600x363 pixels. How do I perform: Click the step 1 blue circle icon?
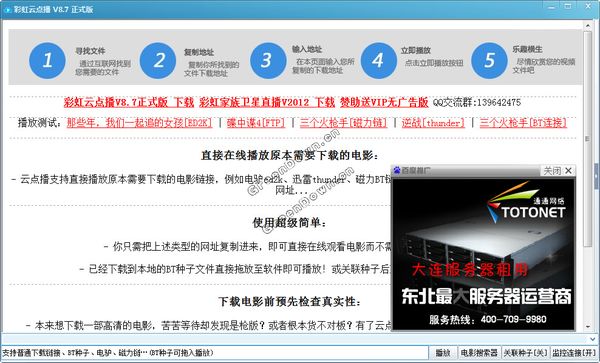click(47, 60)
